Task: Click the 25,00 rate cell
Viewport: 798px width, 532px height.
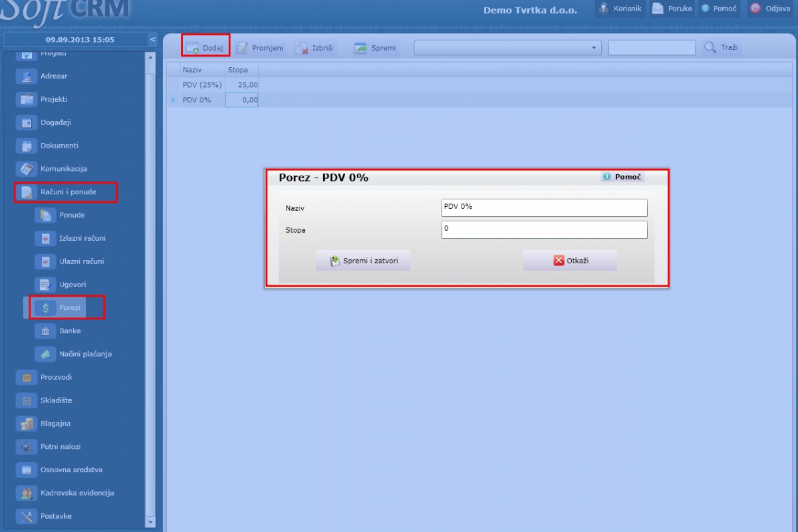Action: [242, 85]
